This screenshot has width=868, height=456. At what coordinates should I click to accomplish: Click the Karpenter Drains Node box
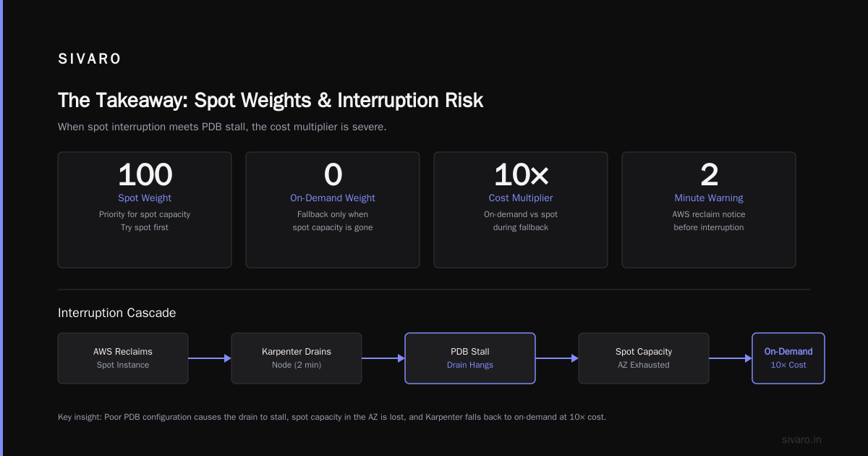pos(297,358)
